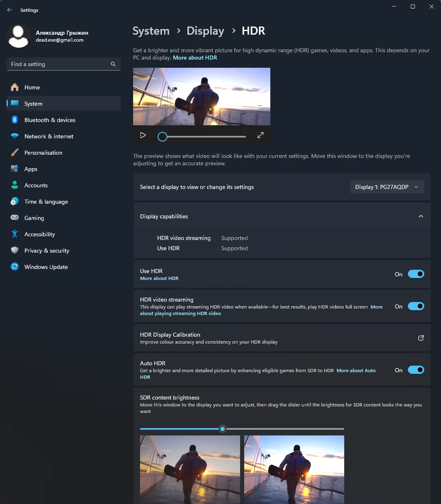This screenshot has width=441, height=504.
Task: Open Display 1: PG27AQDP dropdown
Action: click(x=387, y=187)
